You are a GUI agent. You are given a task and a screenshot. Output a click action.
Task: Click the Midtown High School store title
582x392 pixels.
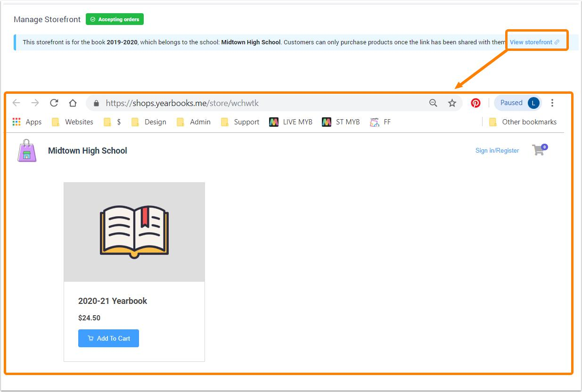88,151
